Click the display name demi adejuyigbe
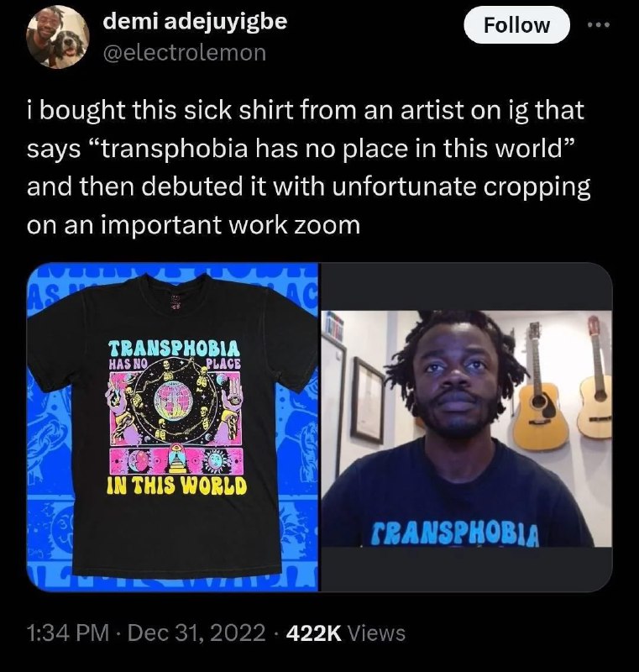 tap(195, 21)
